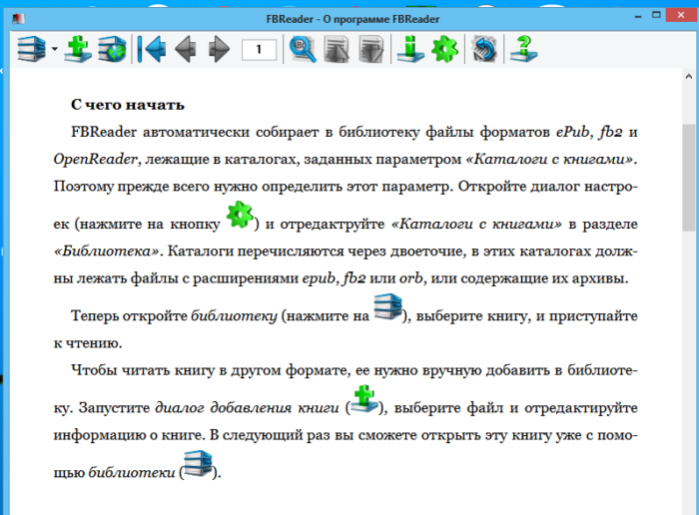Screen dimensions: 699x515
Task: Click the scrollbar up arrow
Action: click(688, 76)
